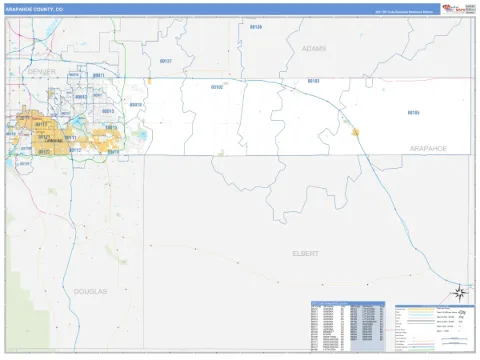Click the compass rose on the map
This screenshot has height=360, width=480.
tap(460, 293)
